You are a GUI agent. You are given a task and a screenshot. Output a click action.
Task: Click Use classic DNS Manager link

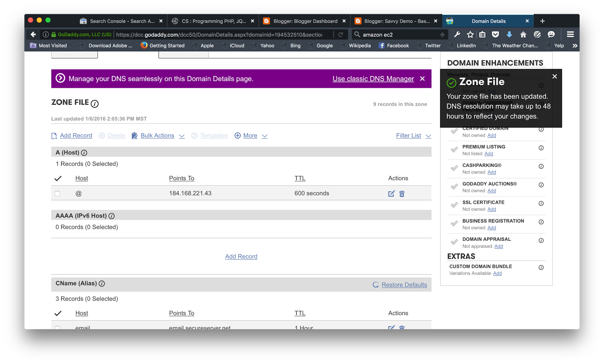pos(373,79)
